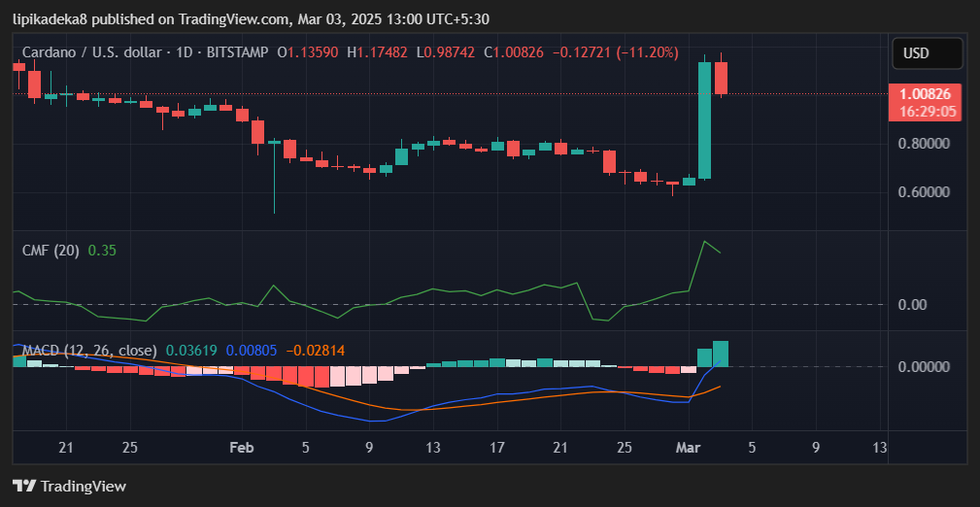Image resolution: width=980 pixels, height=507 pixels.
Task: Click the USD currency button
Action: [x=928, y=53]
